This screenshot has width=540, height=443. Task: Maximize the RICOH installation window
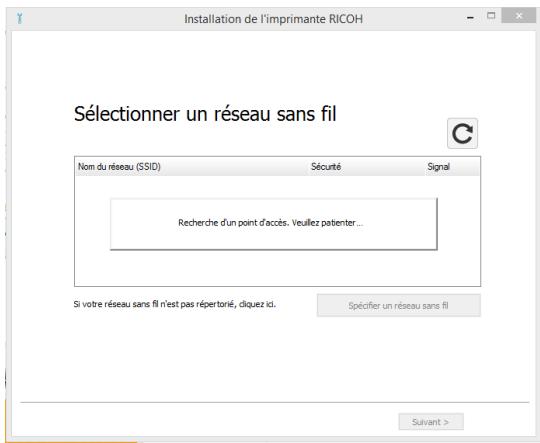coord(491,16)
